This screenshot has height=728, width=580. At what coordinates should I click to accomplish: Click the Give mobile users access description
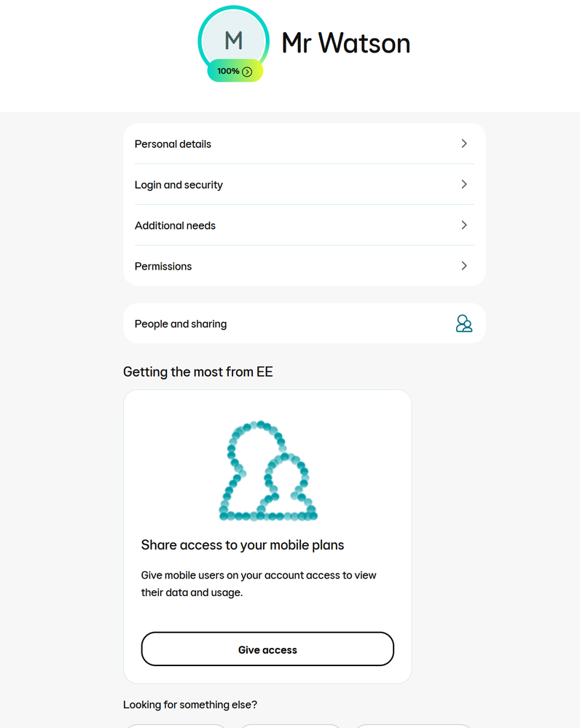click(259, 584)
